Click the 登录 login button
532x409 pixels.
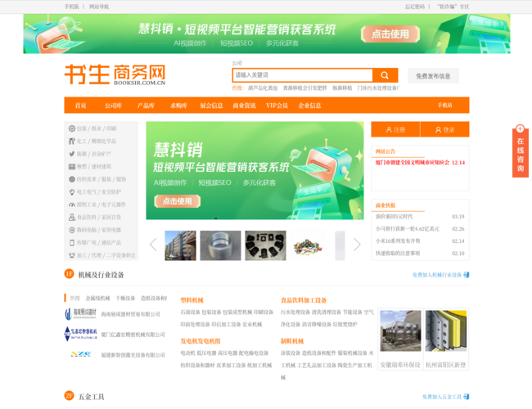coord(444,129)
